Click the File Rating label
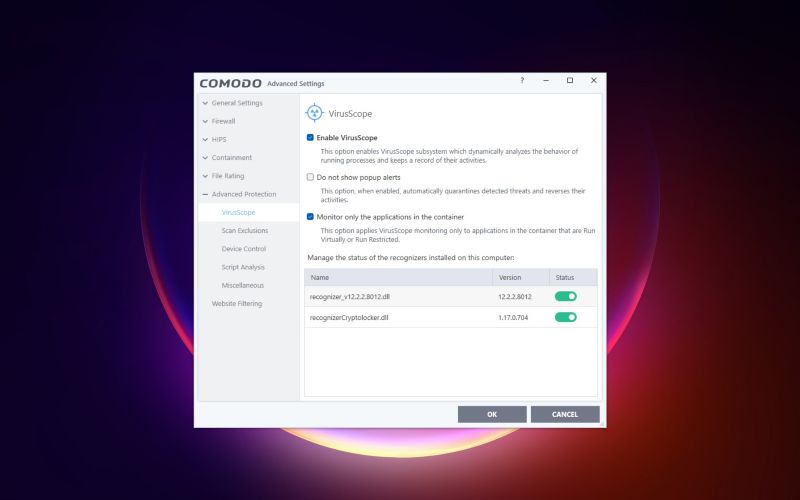This screenshot has width=800, height=500. 228,176
